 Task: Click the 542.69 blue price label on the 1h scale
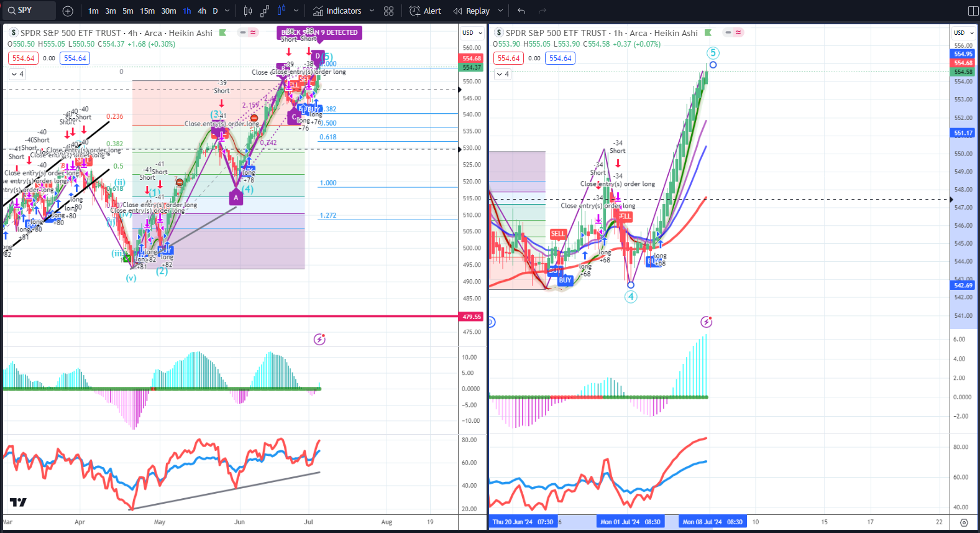[x=964, y=285]
